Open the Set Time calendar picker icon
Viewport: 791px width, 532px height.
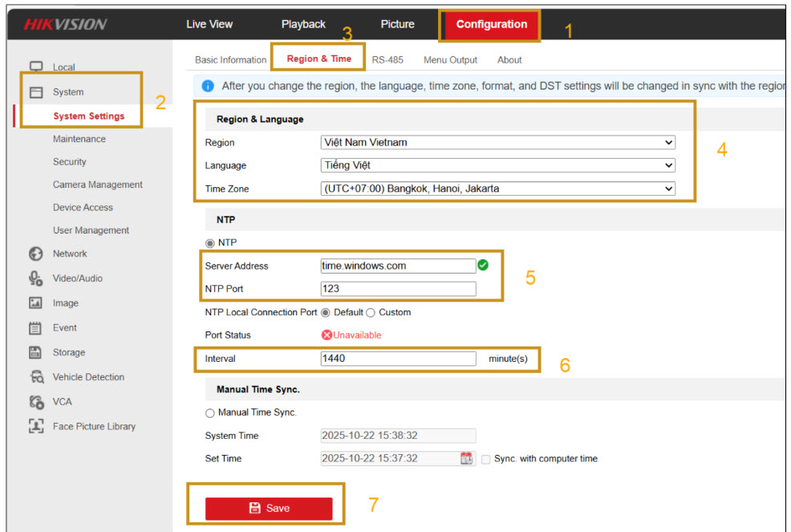pyautogui.click(x=467, y=458)
